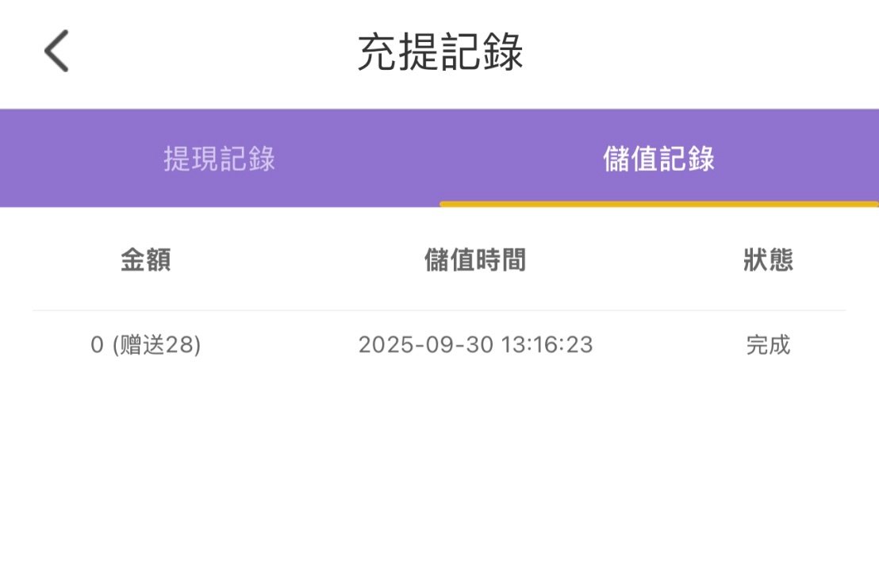Screen dimensions: 879x588
Task: Switch to the 提現記錄 tab
Action: (x=220, y=159)
